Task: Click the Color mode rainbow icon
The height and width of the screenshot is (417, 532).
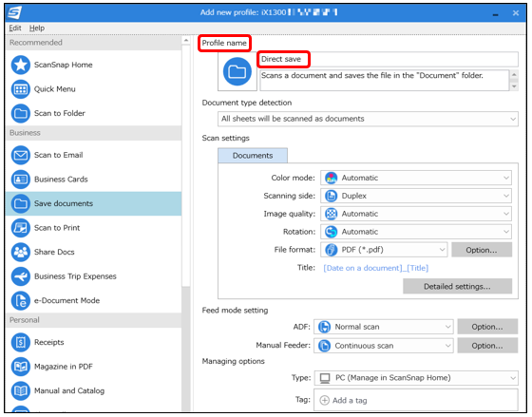Action: coord(332,178)
